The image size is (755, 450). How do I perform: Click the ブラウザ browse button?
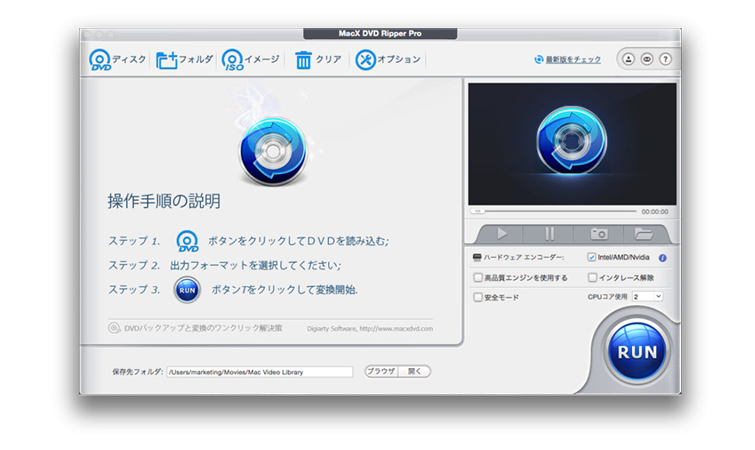tap(381, 371)
